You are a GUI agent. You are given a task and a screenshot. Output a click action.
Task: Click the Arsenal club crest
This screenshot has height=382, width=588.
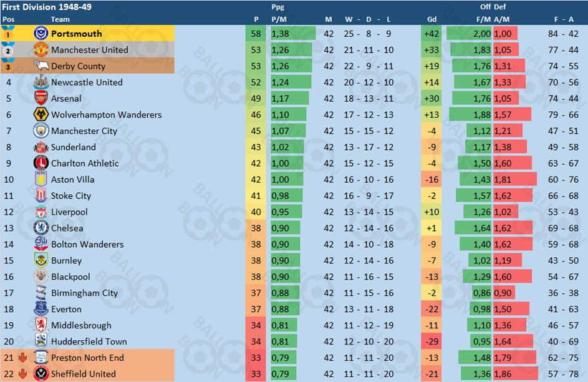tap(41, 99)
